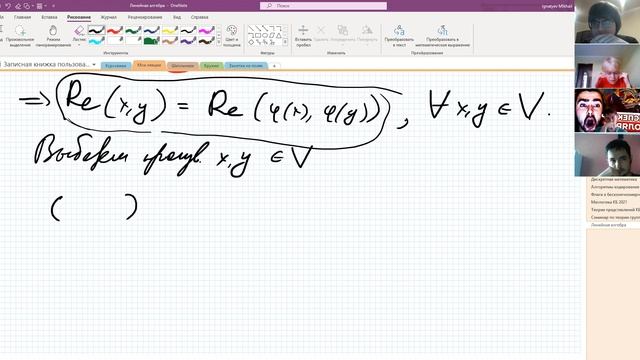Open the Вставка ribbon tab
The image size is (640, 360).
(49, 17)
